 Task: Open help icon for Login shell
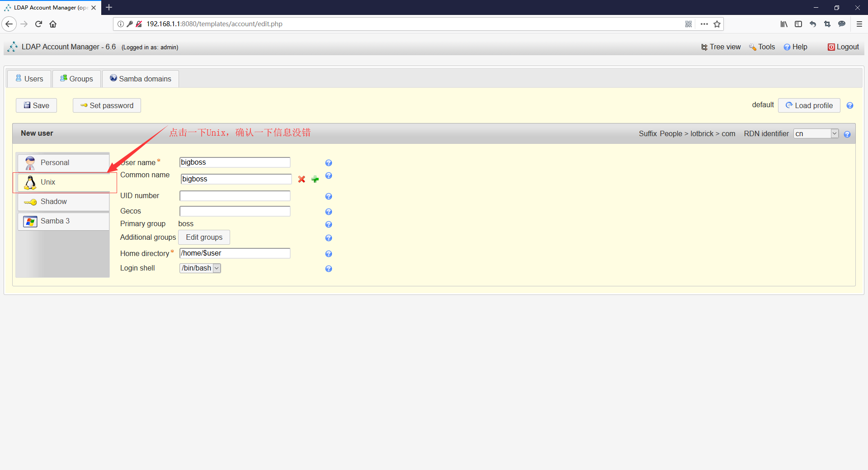(x=329, y=269)
